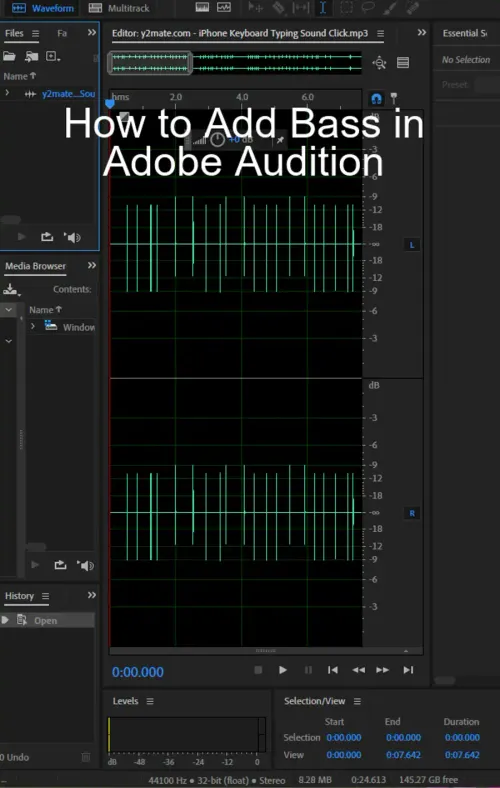
Task: Zoom out full with the zoom navigator icon
Action: tap(379, 63)
